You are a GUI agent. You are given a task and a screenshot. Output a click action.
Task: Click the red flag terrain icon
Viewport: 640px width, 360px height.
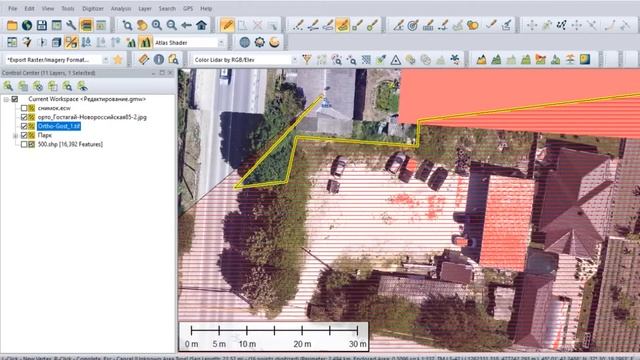click(x=540, y=60)
